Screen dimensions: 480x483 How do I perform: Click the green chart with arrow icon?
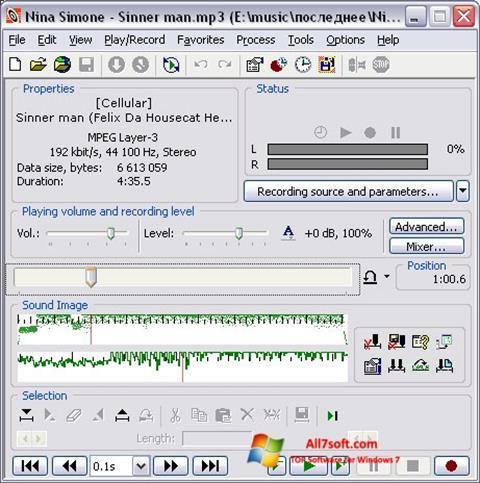click(x=420, y=366)
